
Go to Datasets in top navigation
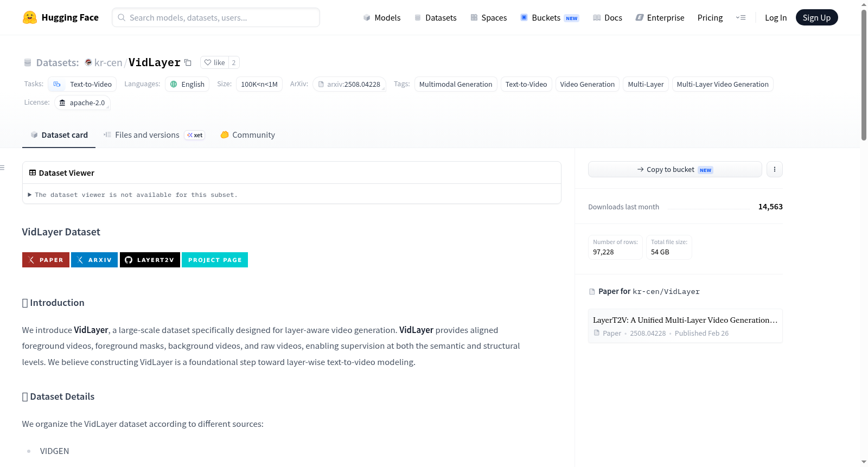tap(436, 18)
